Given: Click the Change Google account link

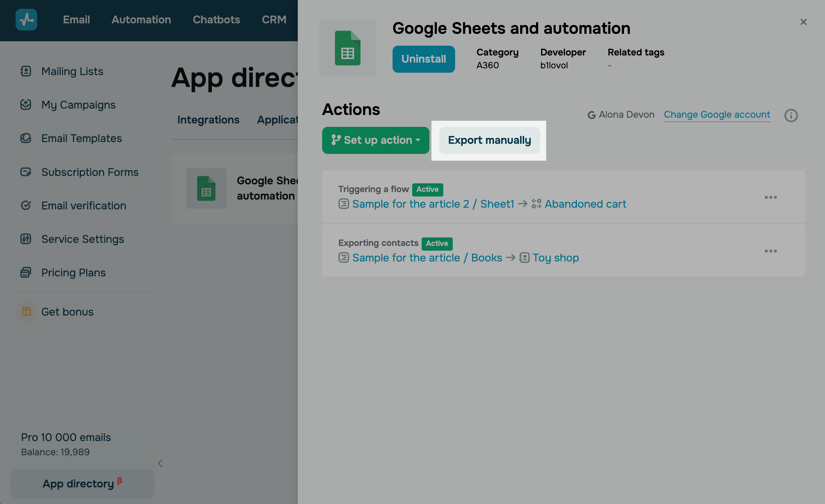Looking at the screenshot, I should click(717, 115).
